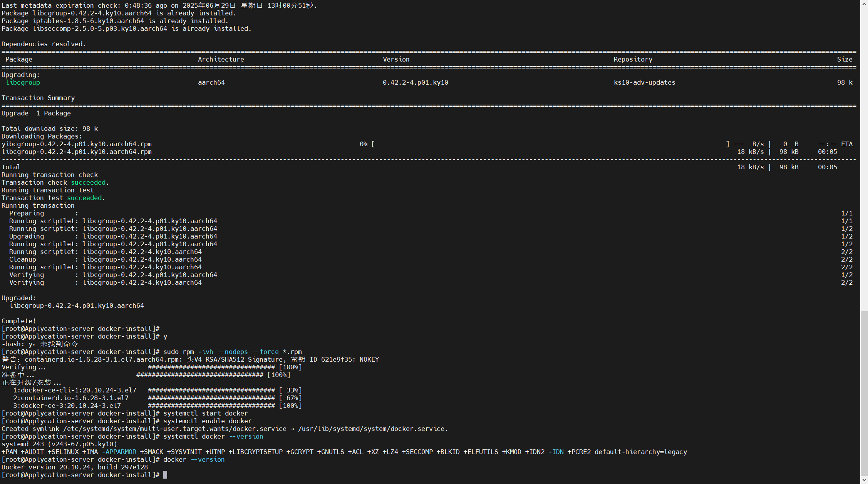Click the empty scrollbar track above thumb
Image resolution: width=868 pixels, height=484 pixels.
click(x=864, y=154)
